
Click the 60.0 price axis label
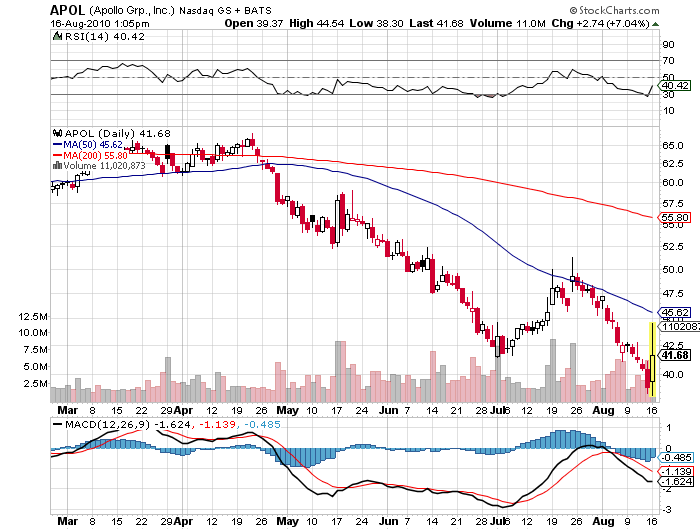(x=672, y=182)
